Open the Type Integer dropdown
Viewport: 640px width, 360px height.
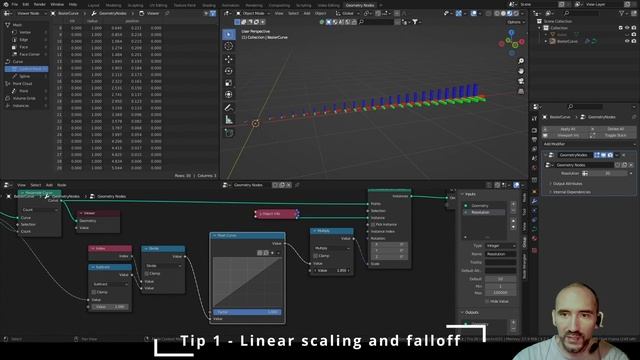coord(500,246)
